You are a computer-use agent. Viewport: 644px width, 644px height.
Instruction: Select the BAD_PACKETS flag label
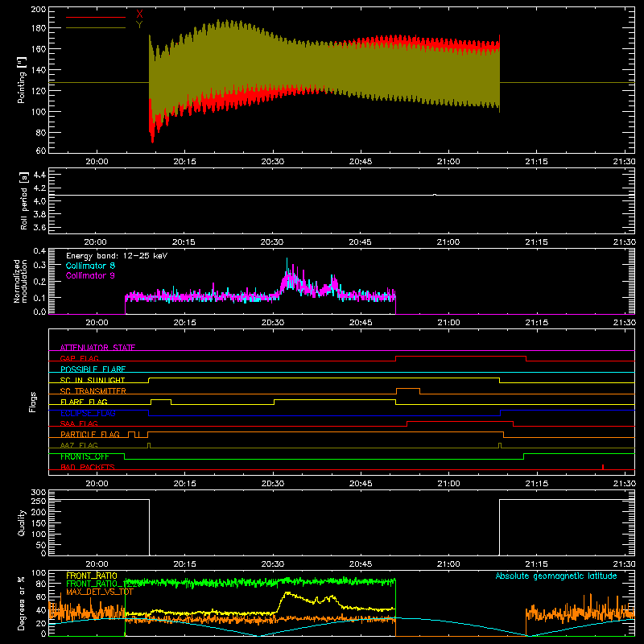88,467
